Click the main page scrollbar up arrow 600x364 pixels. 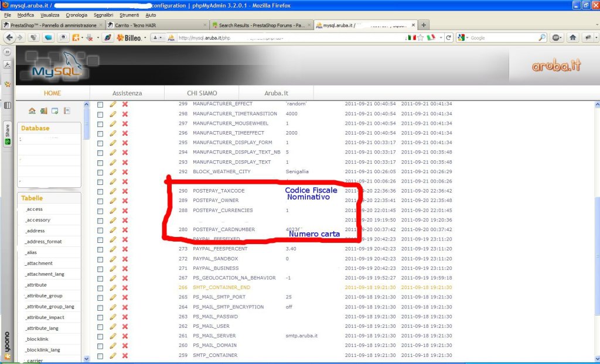(x=597, y=104)
